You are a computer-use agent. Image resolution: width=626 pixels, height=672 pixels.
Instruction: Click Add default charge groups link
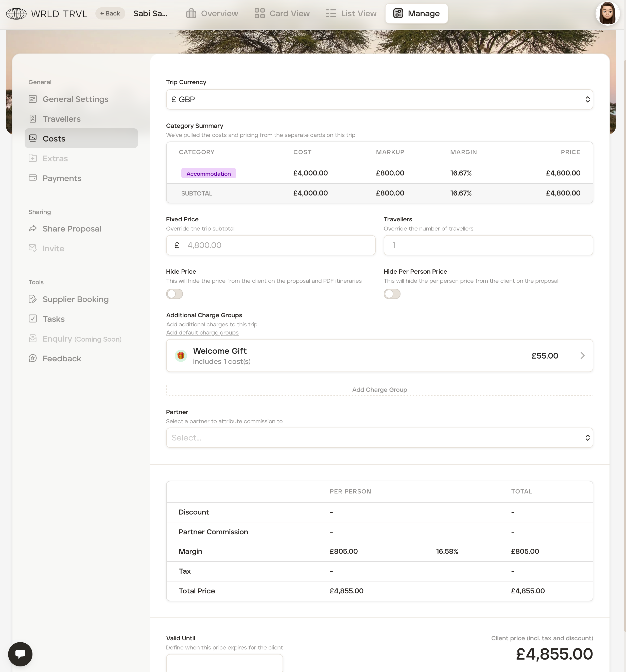click(202, 333)
